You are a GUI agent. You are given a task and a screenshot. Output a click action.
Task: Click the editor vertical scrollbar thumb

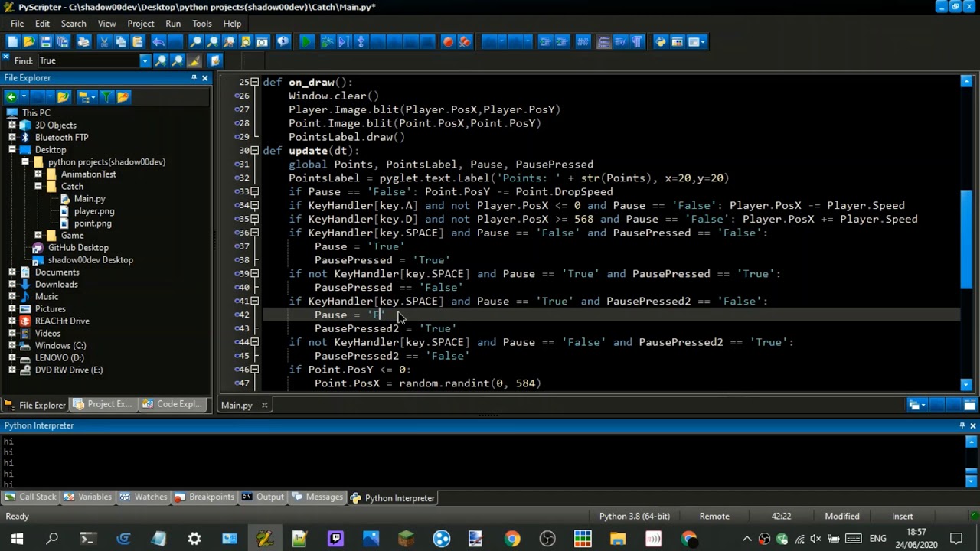pos(966,240)
